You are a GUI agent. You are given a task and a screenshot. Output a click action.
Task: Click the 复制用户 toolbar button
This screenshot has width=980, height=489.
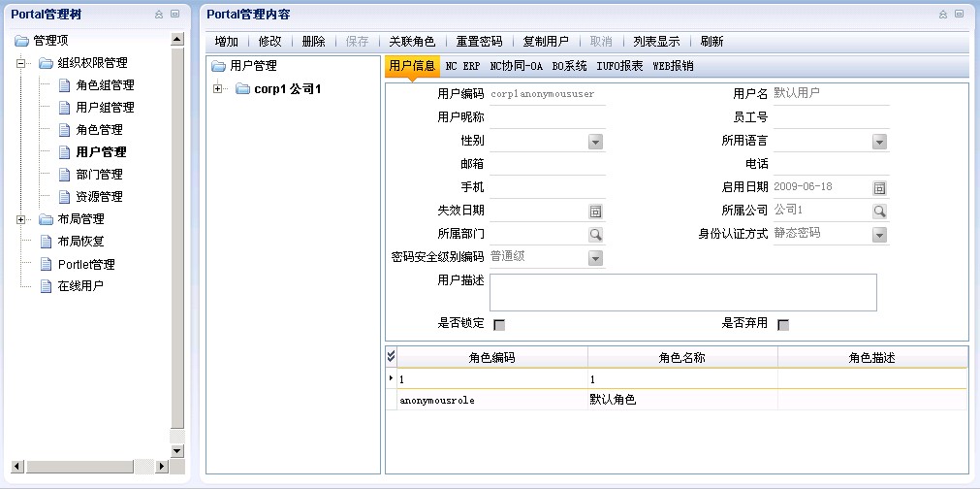click(x=546, y=42)
